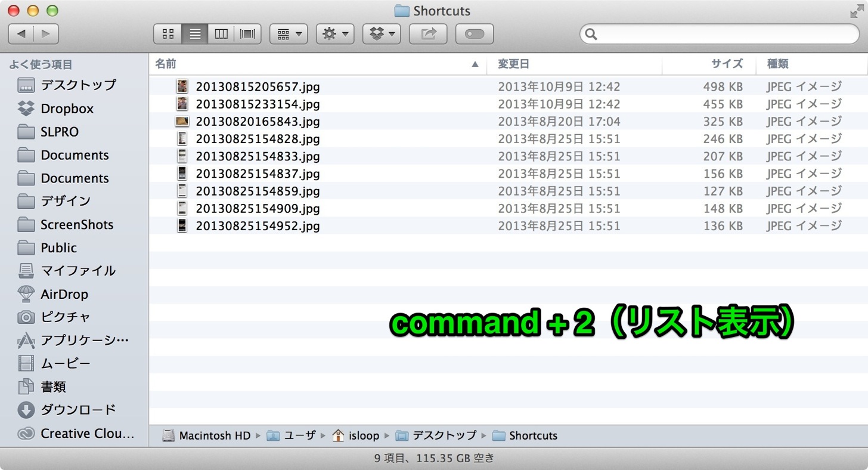Switch to column view

coord(221,34)
